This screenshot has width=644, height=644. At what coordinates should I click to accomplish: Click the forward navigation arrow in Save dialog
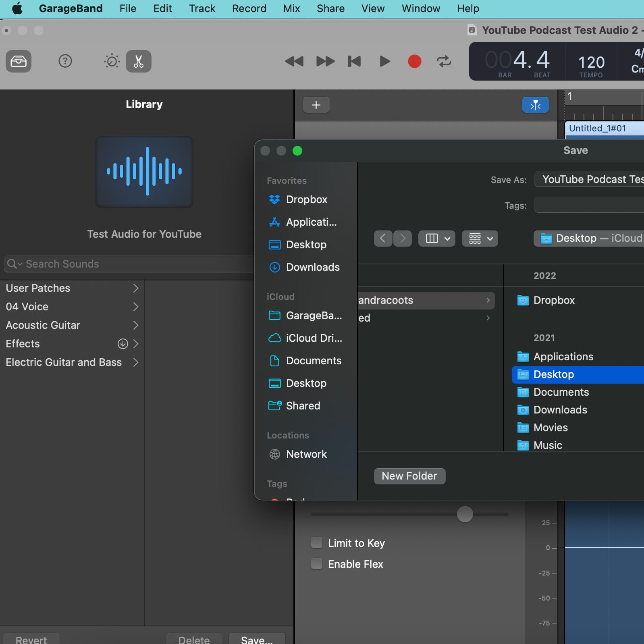[403, 239]
